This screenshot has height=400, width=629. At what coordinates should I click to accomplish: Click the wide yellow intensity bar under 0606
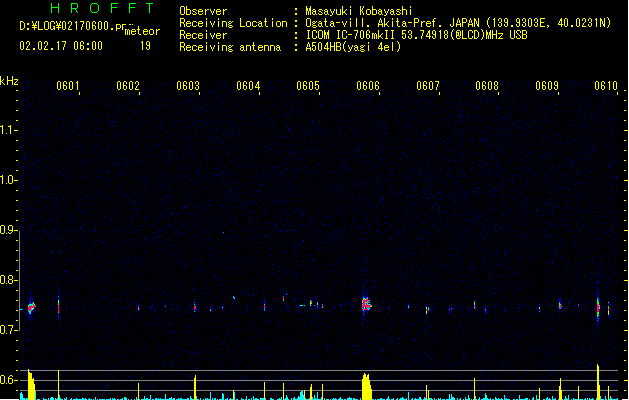tap(366, 386)
